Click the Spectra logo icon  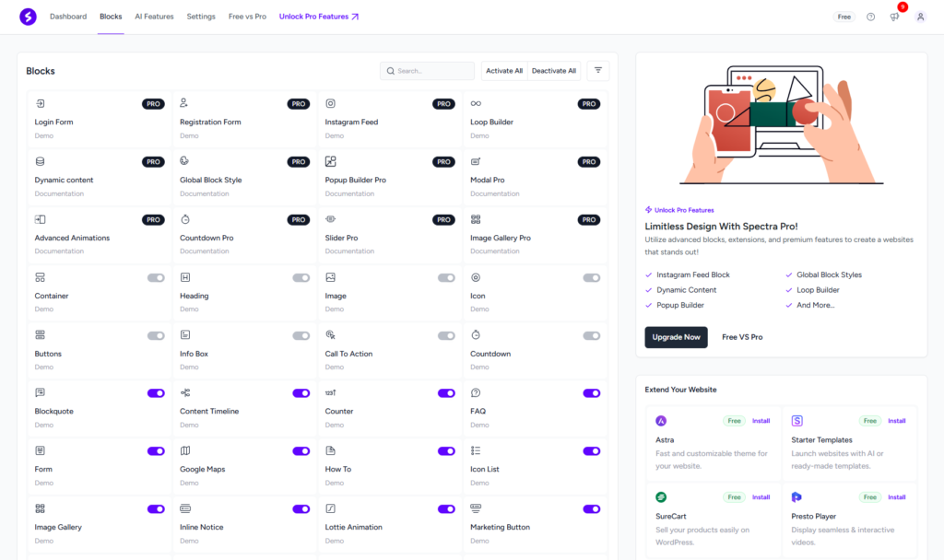28,17
